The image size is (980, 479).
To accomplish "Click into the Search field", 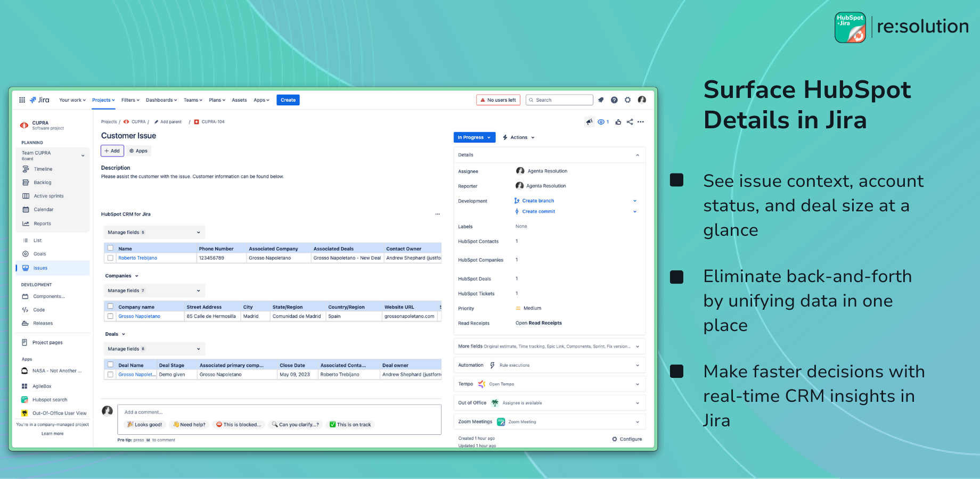I will (x=559, y=100).
